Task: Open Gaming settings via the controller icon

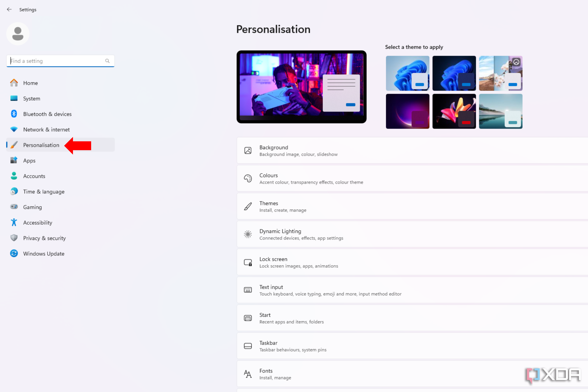Action: pos(14,207)
